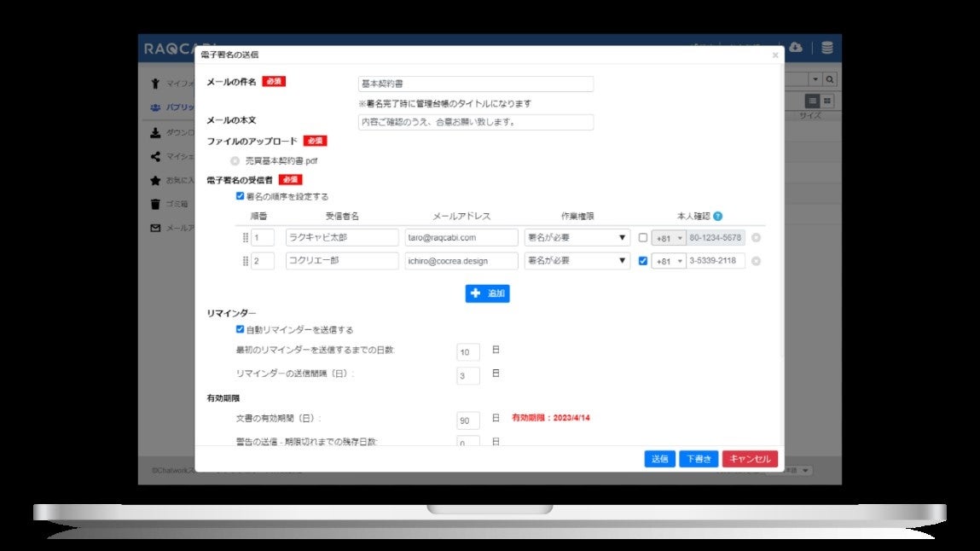Click uploaded file name 売買基本契約書.pdf
980x551 pixels.
pos(281,161)
